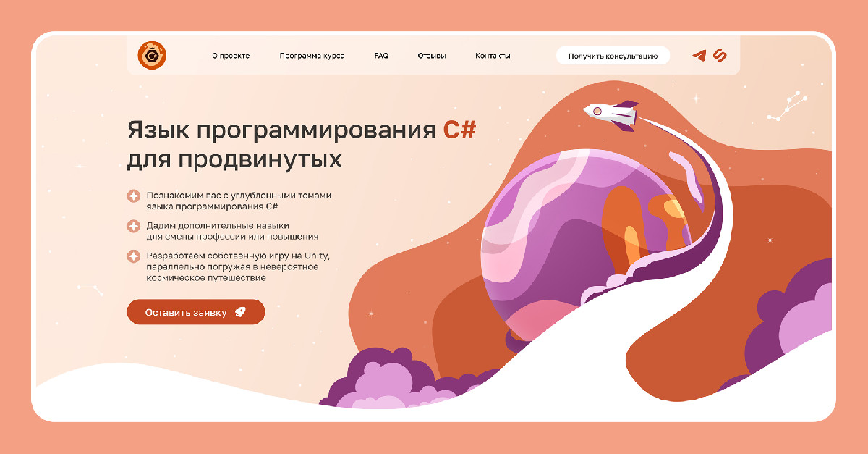The image size is (868, 454).
Task: Click the round C# course logo
Action: (x=152, y=55)
